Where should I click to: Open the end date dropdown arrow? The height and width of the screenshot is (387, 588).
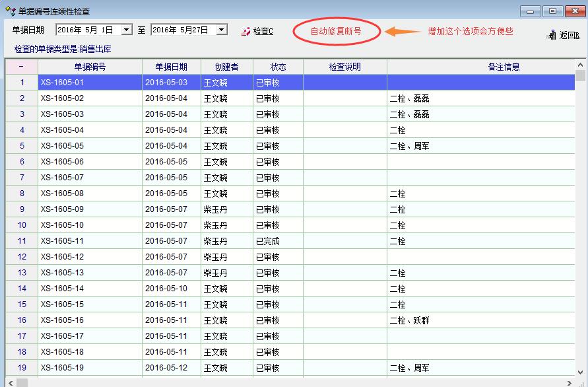(222, 30)
